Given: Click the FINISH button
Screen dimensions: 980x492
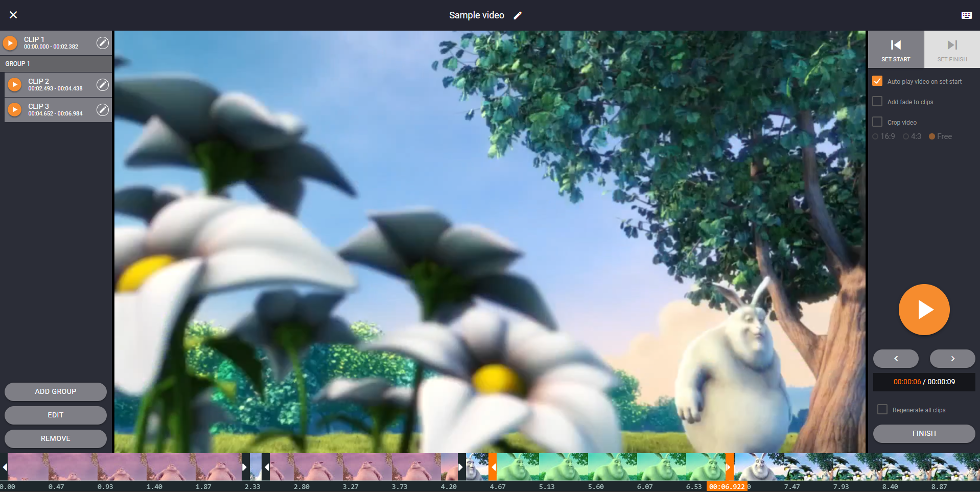Looking at the screenshot, I should (x=924, y=433).
